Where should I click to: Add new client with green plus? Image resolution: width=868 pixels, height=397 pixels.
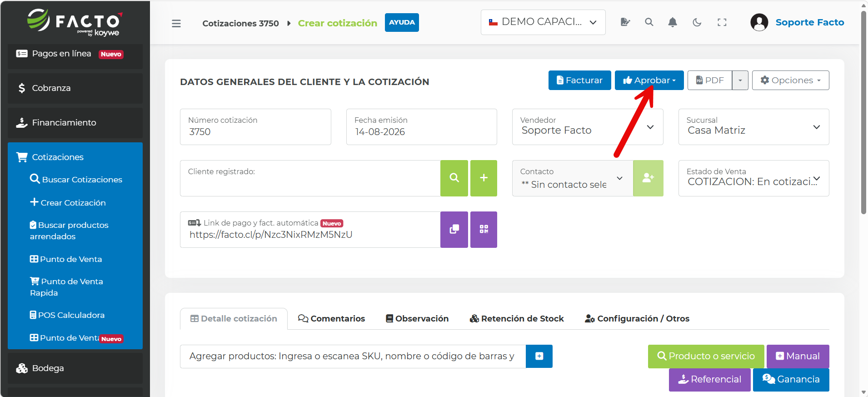[484, 178]
